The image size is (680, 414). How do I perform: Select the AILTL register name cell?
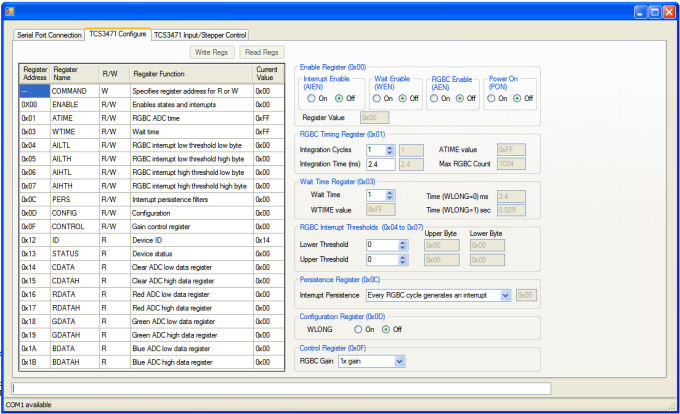(x=75, y=145)
